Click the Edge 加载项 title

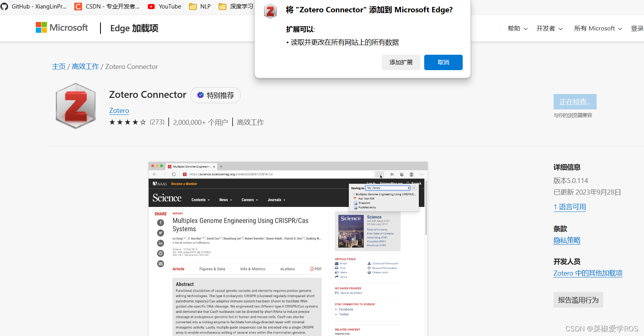(134, 28)
